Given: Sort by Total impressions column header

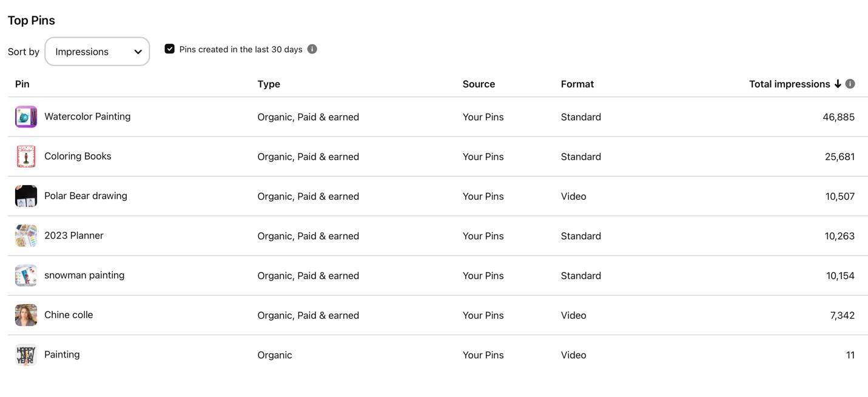Looking at the screenshot, I should [x=789, y=84].
